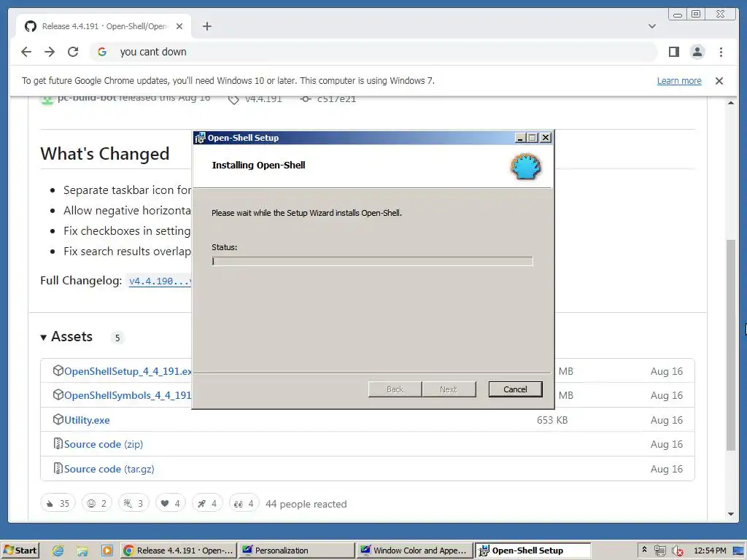
Task: Switch to Window Color and Appearance taskbar button
Action: (414, 551)
